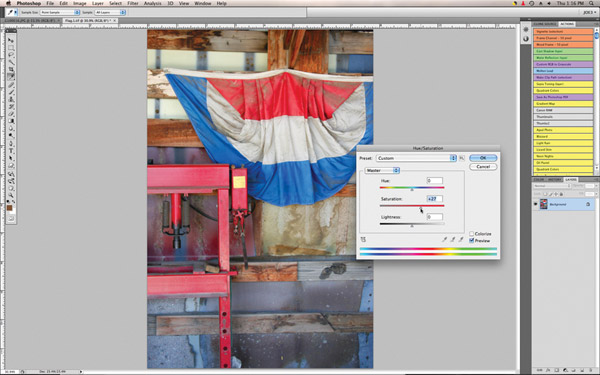This screenshot has width=600, height=375.
Task: Open the Filter menu
Action: pyautogui.click(x=133, y=3)
